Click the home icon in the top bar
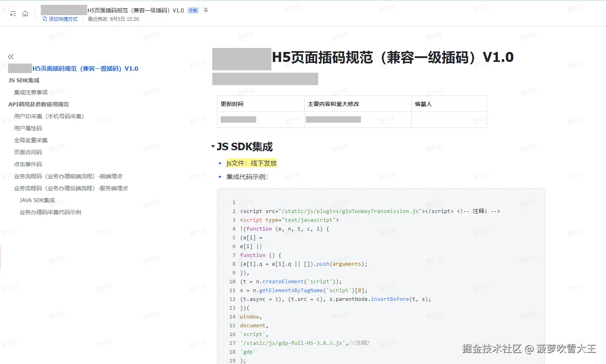The image size is (606, 364). [25, 13]
